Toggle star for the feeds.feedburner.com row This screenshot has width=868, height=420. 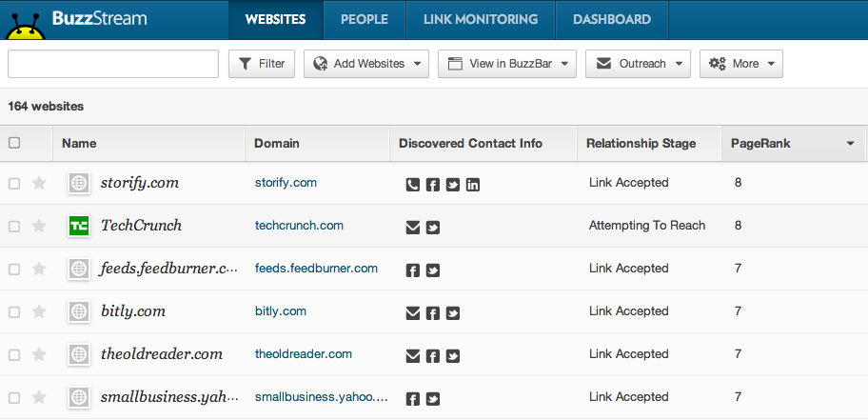(39, 269)
